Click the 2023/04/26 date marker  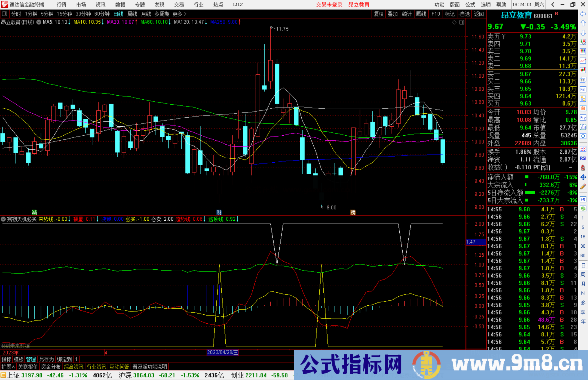pyautogui.click(x=223, y=352)
